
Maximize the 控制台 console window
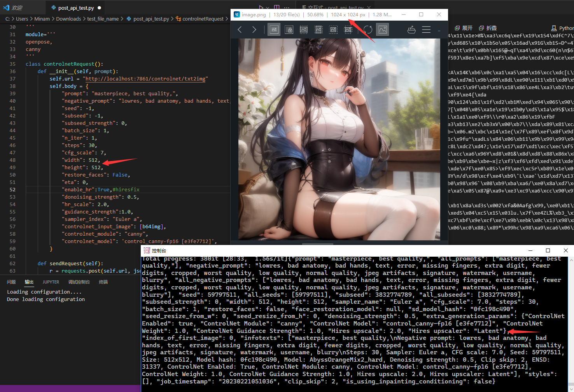pyautogui.click(x=548, y=250)
